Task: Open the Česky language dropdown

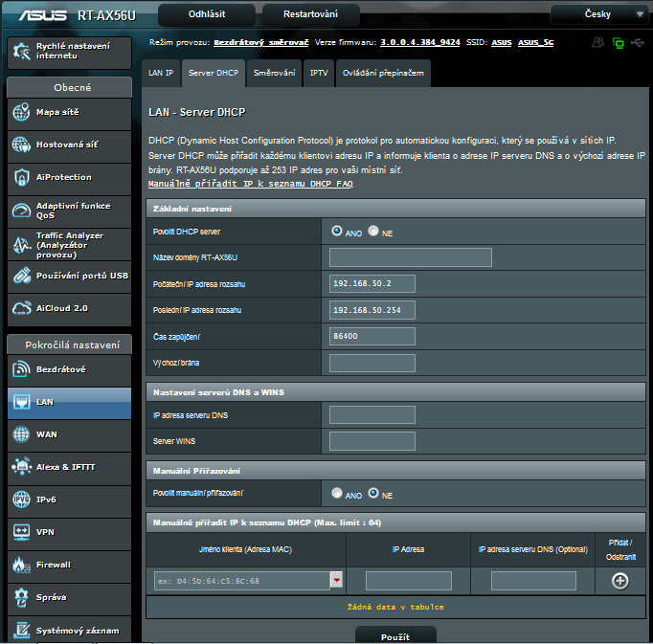Action: [599, 14]
